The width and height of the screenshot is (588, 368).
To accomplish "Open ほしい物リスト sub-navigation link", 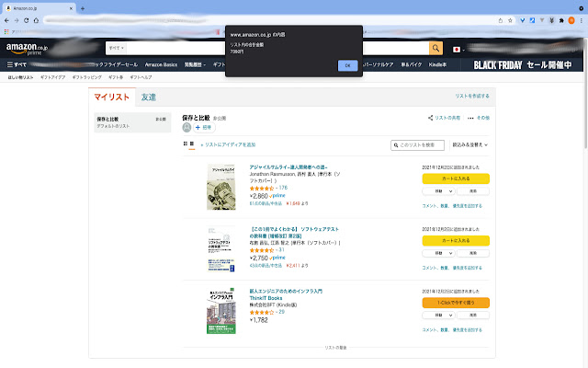I will [x=20, y=77].
